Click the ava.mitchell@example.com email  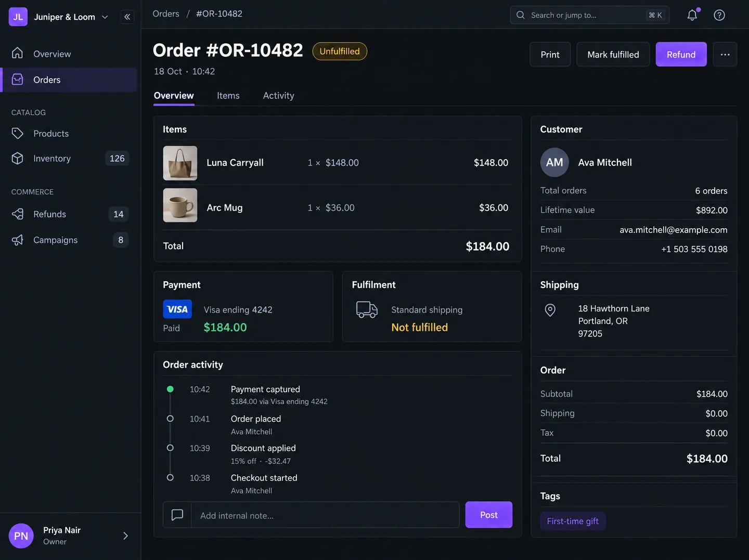[674, 230]
